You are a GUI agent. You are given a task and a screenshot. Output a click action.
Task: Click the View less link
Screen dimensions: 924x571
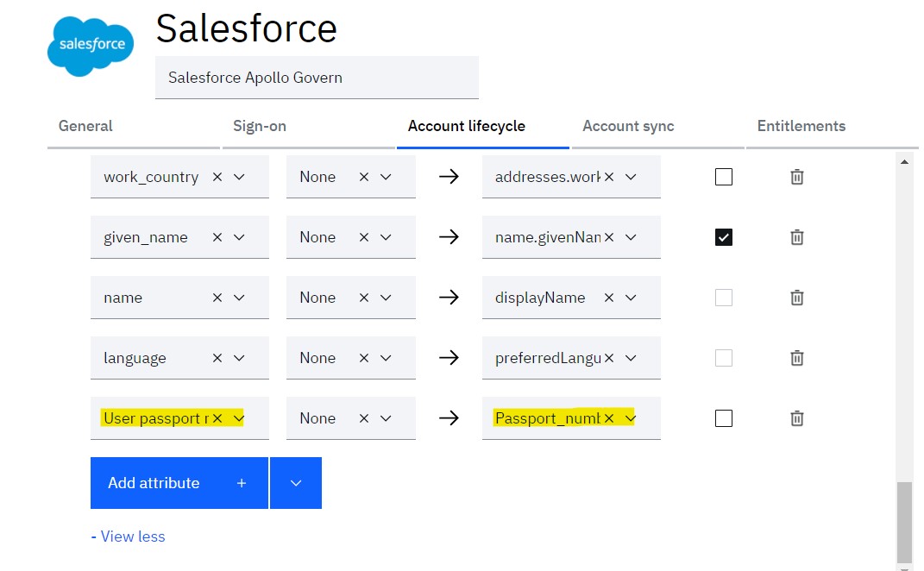point(129,536)
